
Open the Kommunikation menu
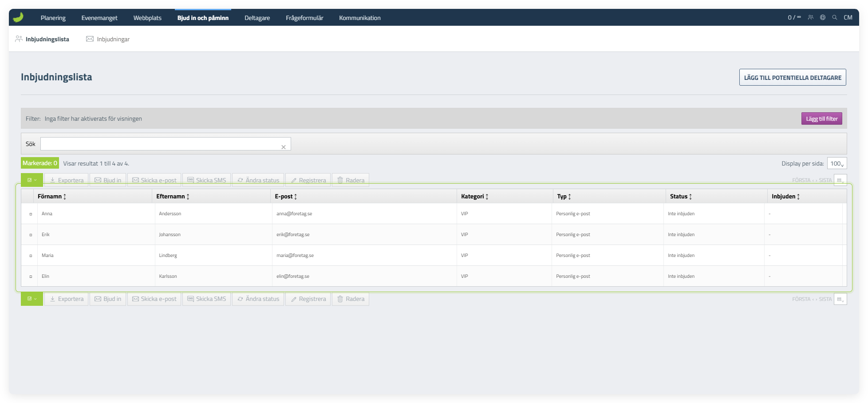click(x=360, y=18)
